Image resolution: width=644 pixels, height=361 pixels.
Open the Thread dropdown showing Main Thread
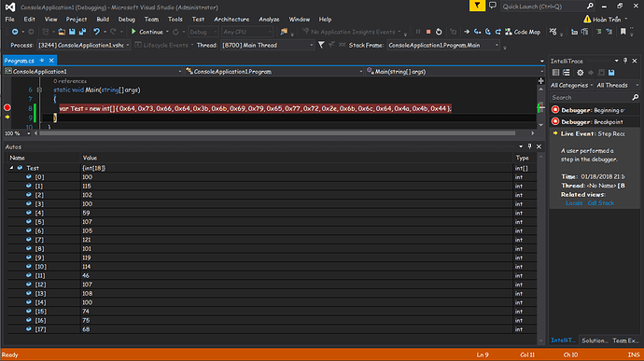(x=267, y=45)
